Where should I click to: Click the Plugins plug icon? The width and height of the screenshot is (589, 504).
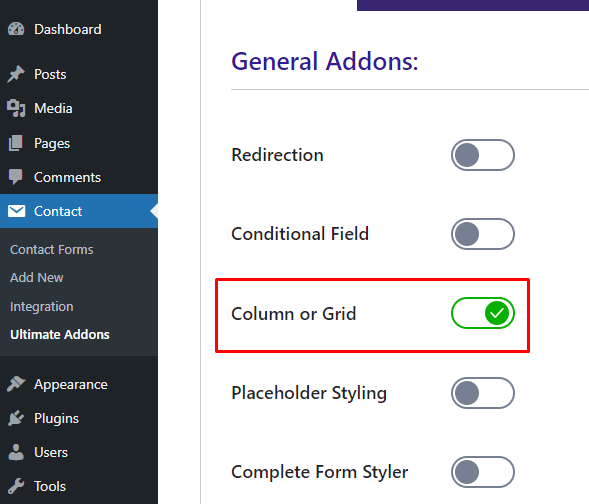point(16,418)
